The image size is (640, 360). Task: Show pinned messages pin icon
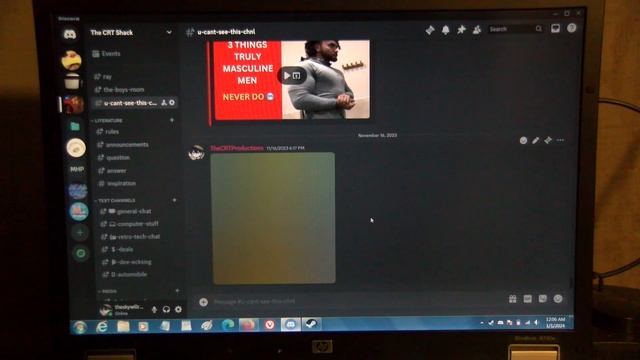pos(461,29)
